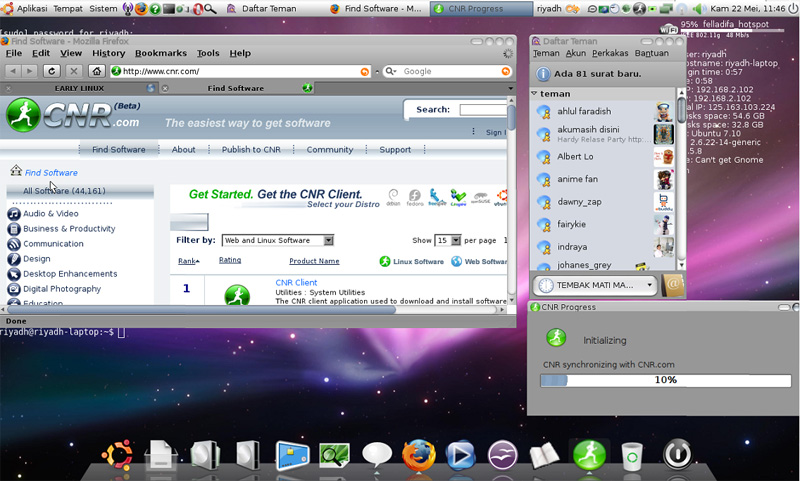Image resolution: width=800 pixels, height=481 pixels.
Task: Open the Support nav link on CNR
Action: pyautogui.click(x=395, y=149)
